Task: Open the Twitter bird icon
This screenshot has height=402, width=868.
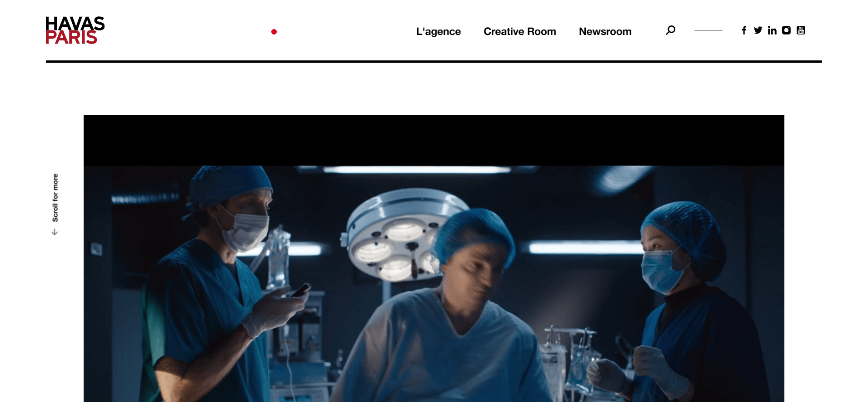Action: click(x=758, y=30)
